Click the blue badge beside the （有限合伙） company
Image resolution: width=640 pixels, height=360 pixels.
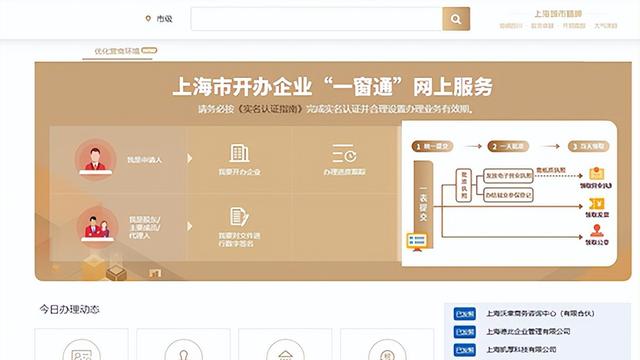pyautogui.click(x=464, y=314)
